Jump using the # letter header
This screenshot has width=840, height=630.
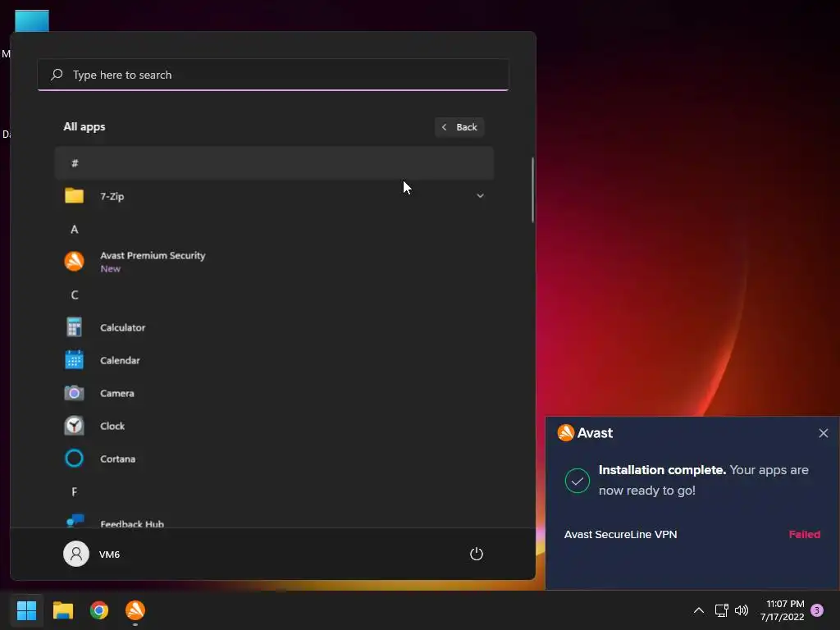[x=274, y=163]
